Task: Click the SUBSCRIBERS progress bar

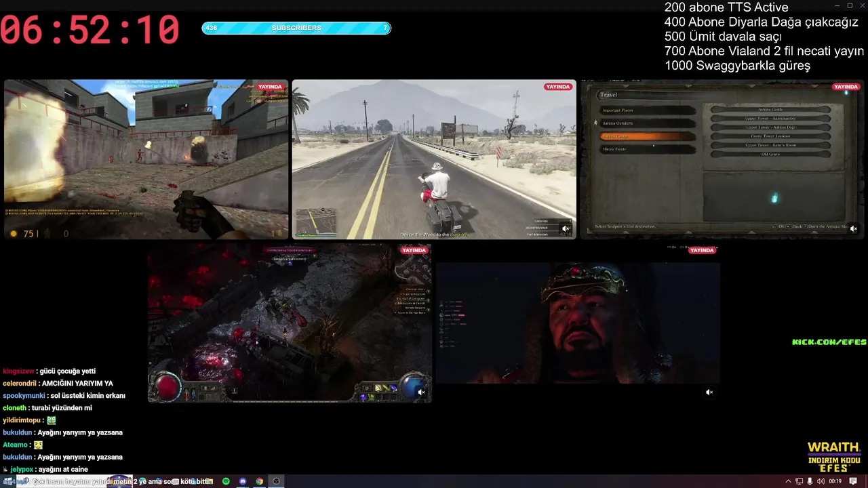Action: point(296,28)
